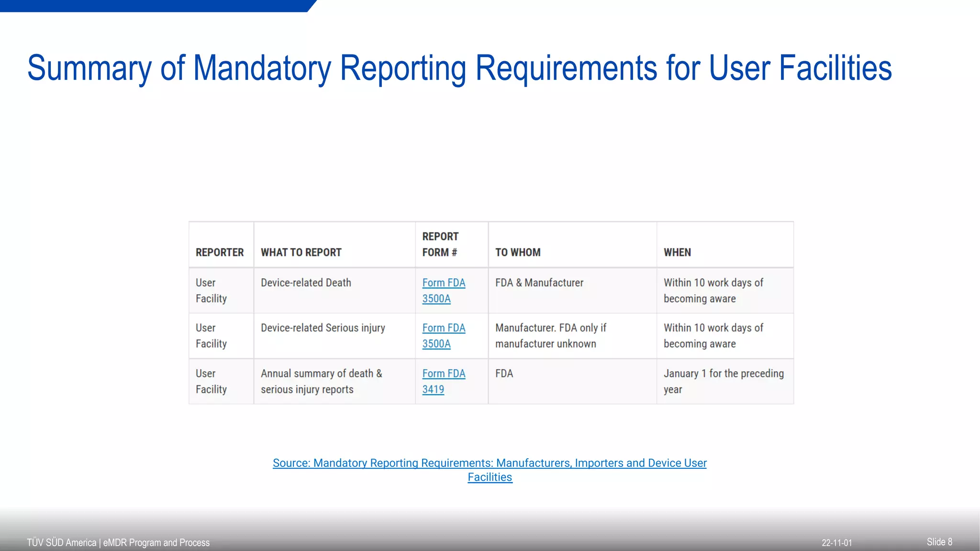The image size is (980, 551).
Task: Open the Form FDA 3419 link
Action: [444, 381]
